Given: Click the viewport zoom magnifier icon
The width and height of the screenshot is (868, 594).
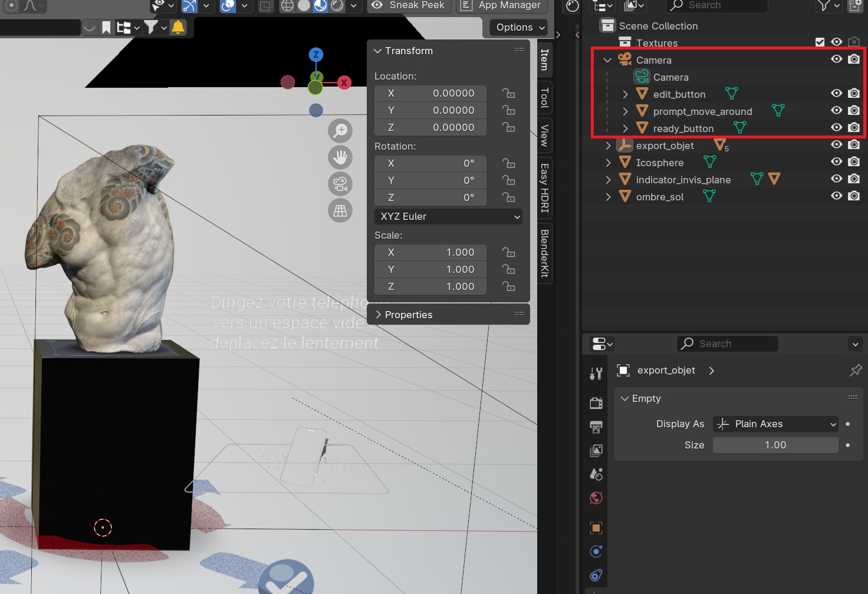Looking at the screenshot, I should (x=340, y=131).
